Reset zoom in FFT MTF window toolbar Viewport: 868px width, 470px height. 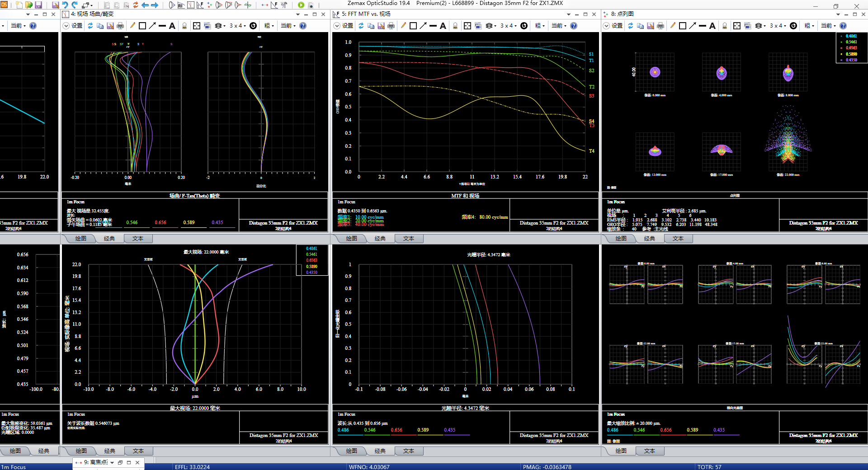tap(524, 26)
